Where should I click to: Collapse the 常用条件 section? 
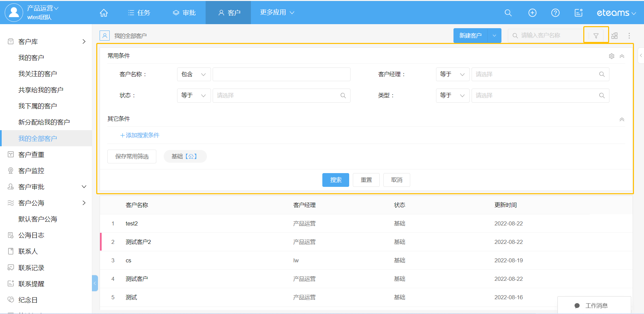click(x=622, y=56)
